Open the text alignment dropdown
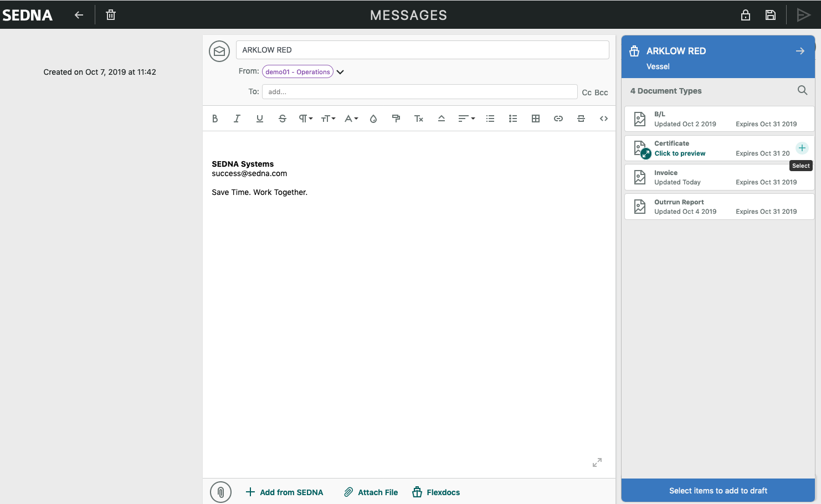821x504 pixels. tap(466, 119)
